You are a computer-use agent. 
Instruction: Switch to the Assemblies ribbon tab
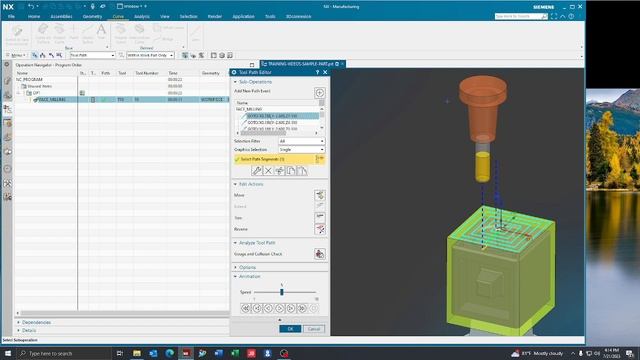click(61, 16)
